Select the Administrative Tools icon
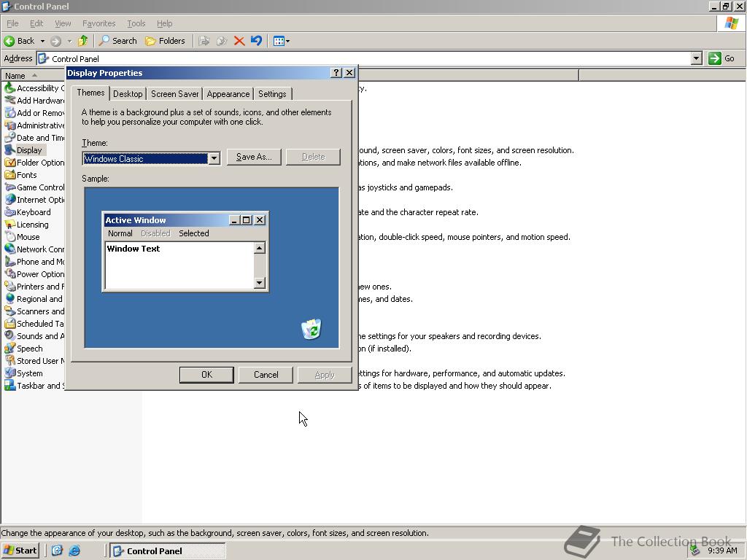The width and height of the screenshot is (747, 560). 9,125
